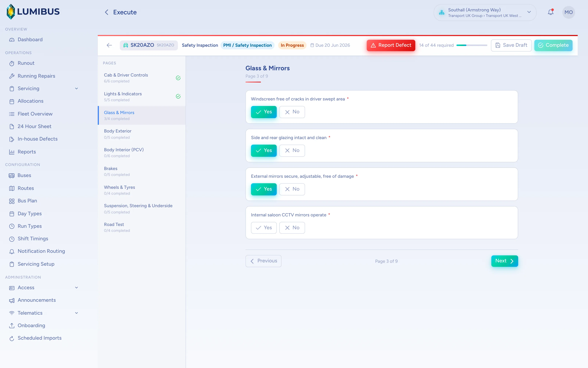The width and height of the screenshot is (588, 368).
Task: Click the Scheduled Imports refresh icon
Action: coord(12,339)
